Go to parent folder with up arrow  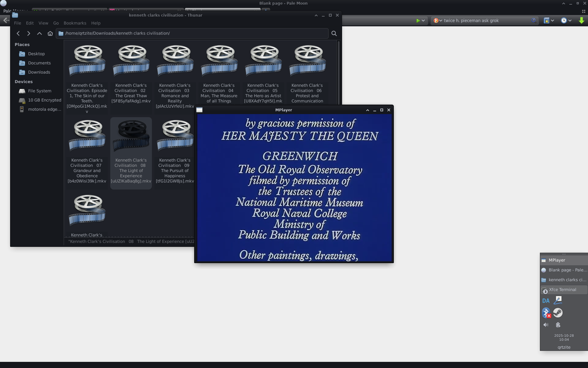tap(40, 33)
